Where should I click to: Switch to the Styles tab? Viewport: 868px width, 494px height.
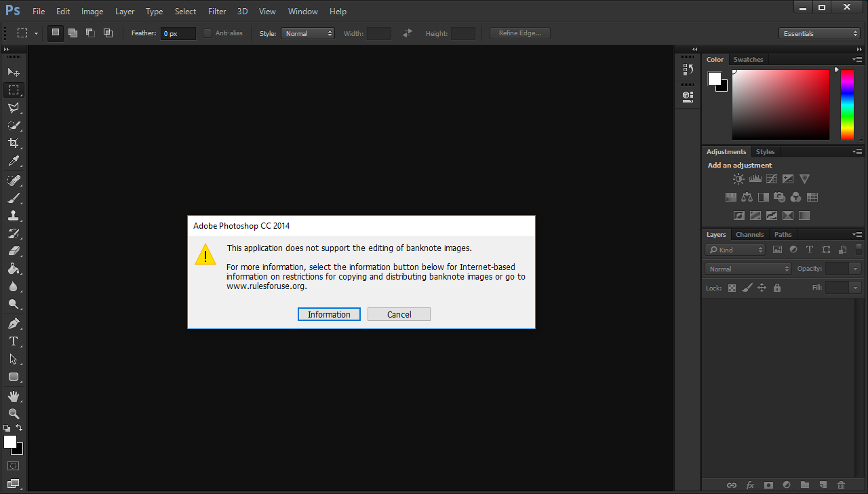click(x=765, y=152)
